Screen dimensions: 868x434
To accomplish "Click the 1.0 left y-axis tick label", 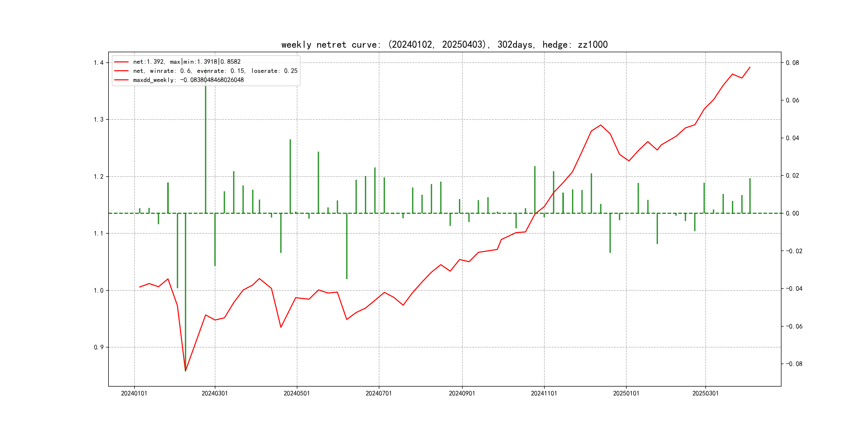I will click(99, 290).
